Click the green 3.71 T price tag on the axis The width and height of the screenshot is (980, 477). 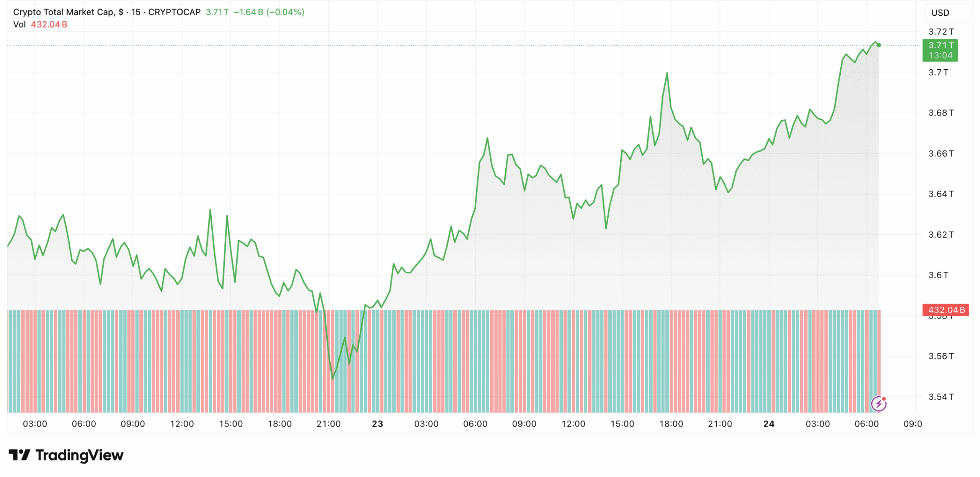pos(940,50)
